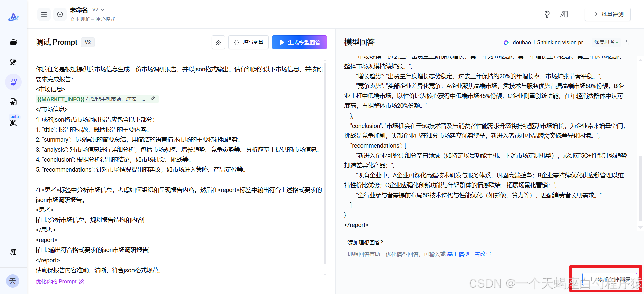This screenshot has height=294, width=644.
Task: Click the 优化你的 Prompt link
Action: 60,281
